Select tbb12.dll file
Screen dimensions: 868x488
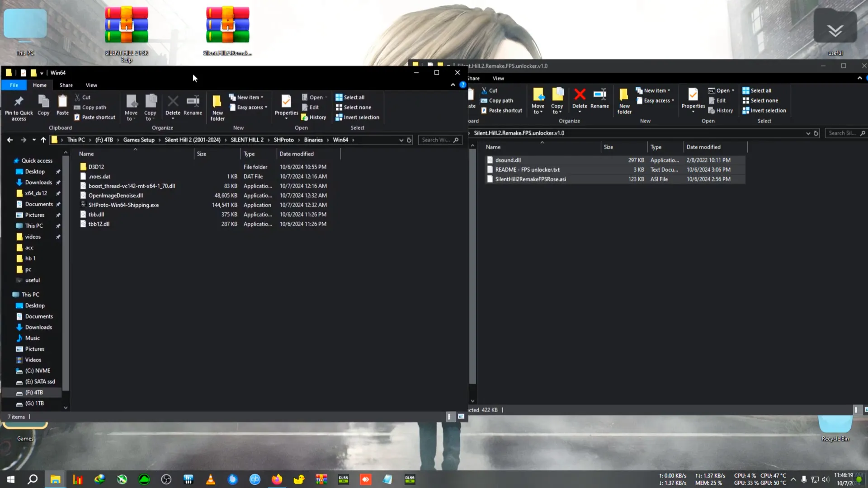[99, 224]
